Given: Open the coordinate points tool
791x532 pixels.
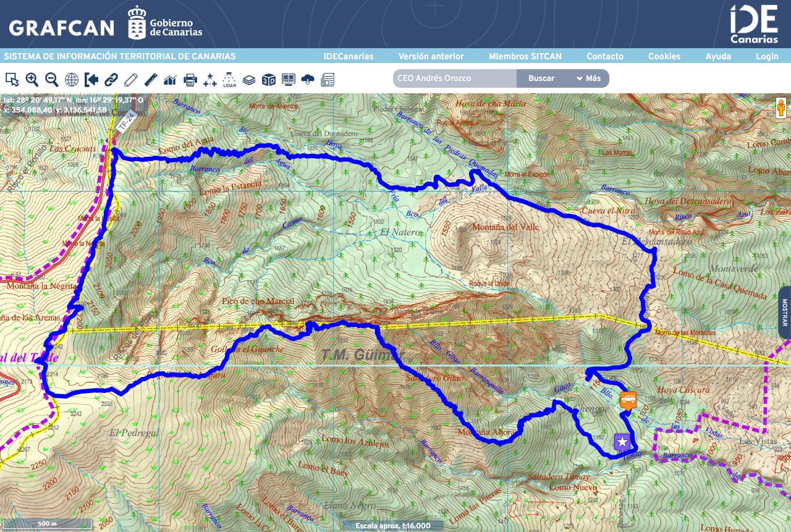Looking at the screenshot, I should coord(210,80).
